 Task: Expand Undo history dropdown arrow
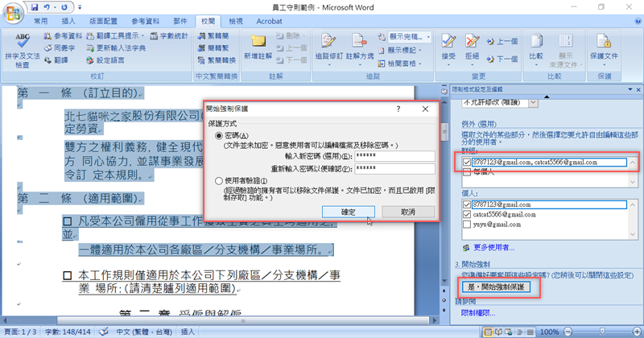[54, 7]
